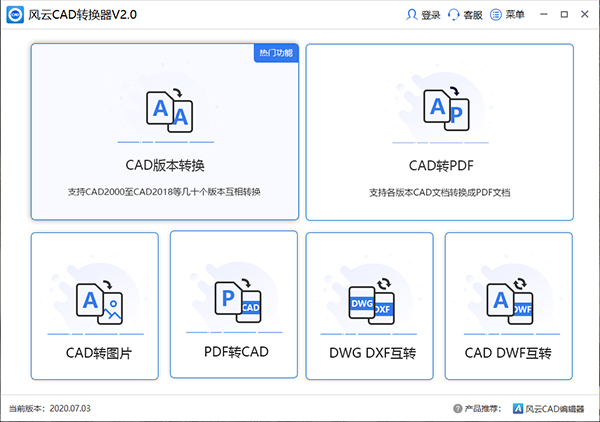Click the CAD转PDF icon
The height and width of the screenshot is (422, 600).
[440, 110]
